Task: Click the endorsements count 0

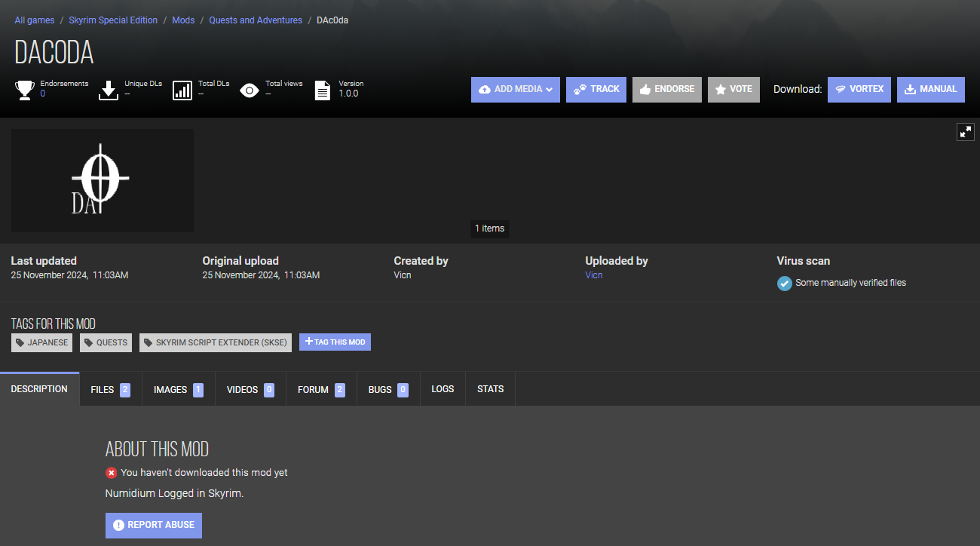Action: pos(43,94)
